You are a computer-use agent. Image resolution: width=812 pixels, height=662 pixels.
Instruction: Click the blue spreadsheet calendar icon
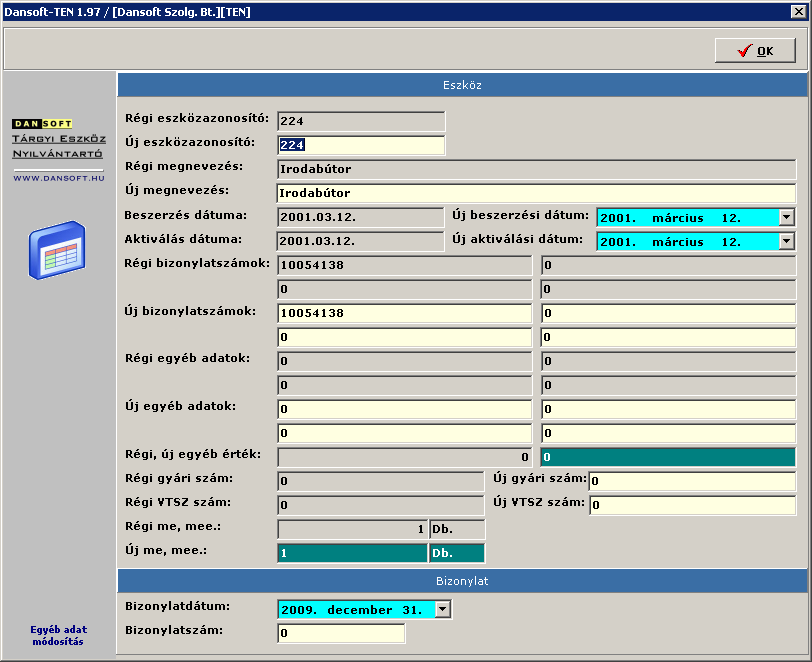(57, 250)
